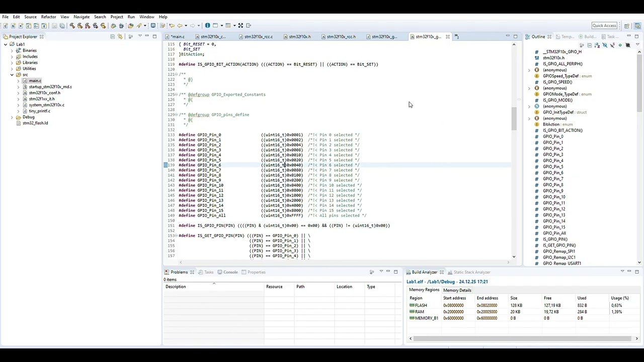
Task: Click the Information Center icon in the toolbar
Action: [x=207, y=26]
